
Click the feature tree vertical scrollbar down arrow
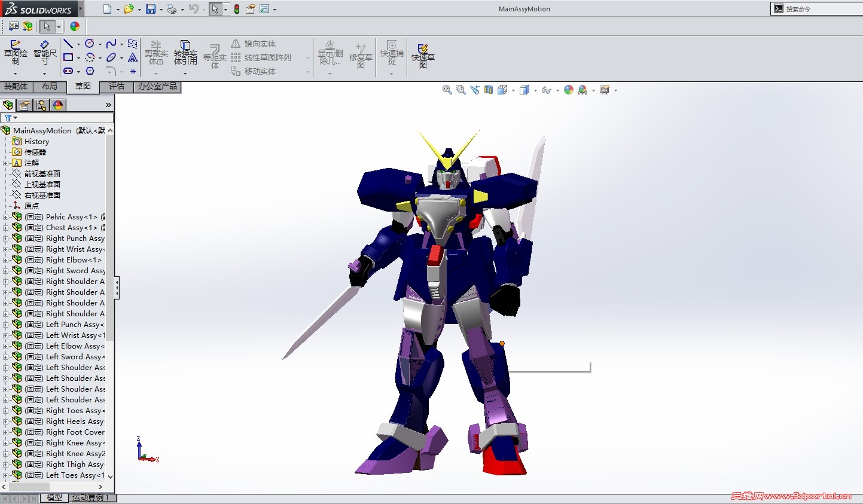click(110, 476)
